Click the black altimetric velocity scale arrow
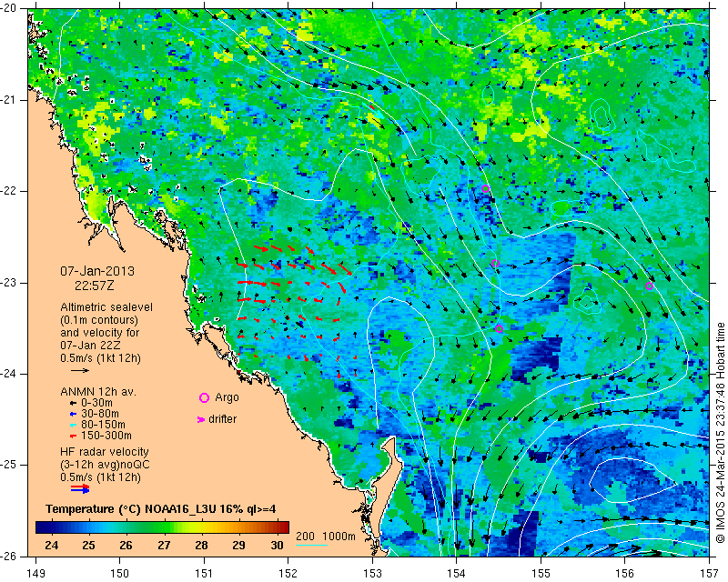The image size is (728, 582). (x=80, y=370)
